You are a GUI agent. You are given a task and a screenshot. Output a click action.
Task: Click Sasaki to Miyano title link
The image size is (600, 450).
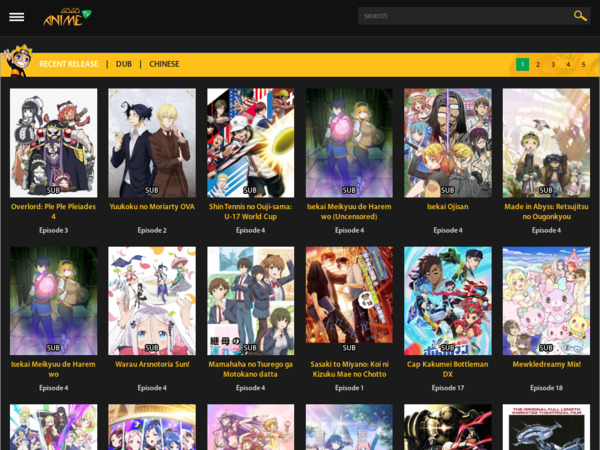point(349,369)
